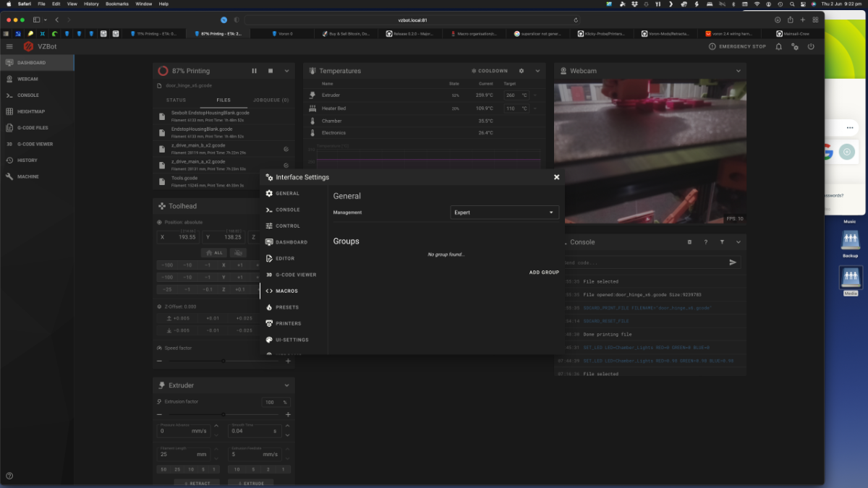Select the FILES tab
Viewport: 868px width, 488px height.
coord(224,100)
